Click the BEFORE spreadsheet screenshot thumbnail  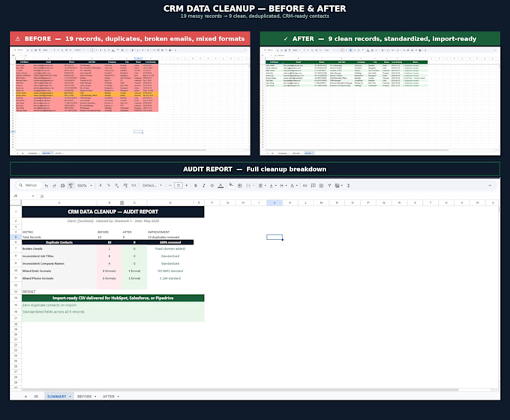coord(130,100)
